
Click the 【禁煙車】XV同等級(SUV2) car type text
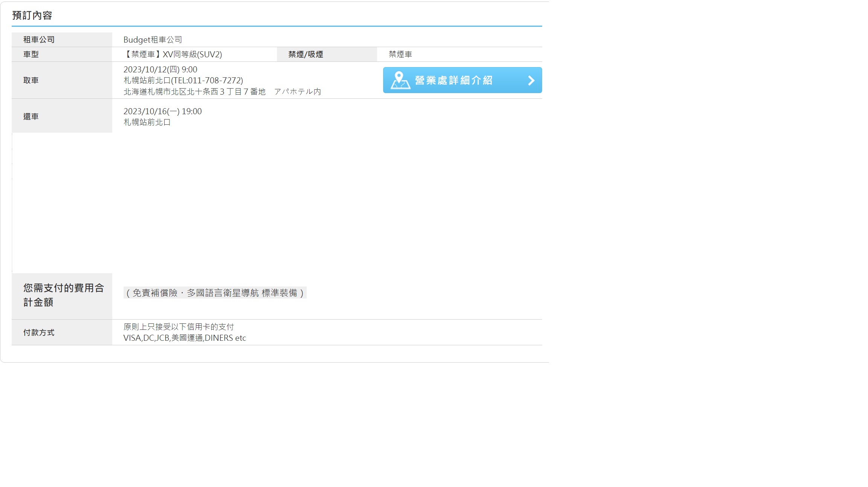pos(173,54)
